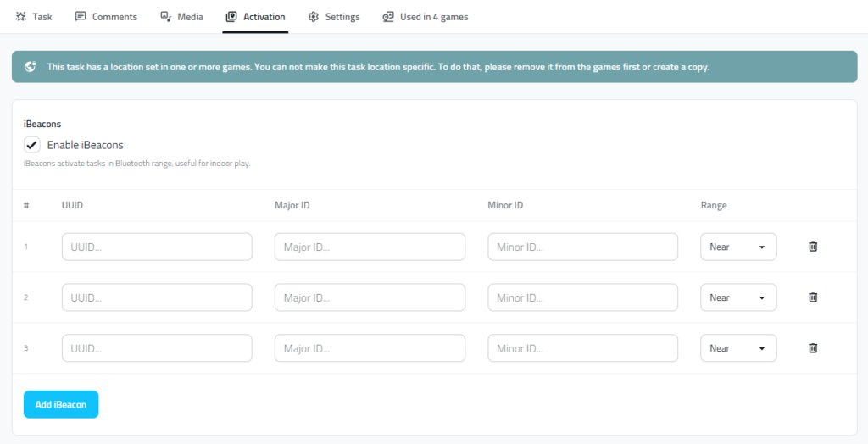Viewport: 868px width, 444px height.
Task: Click the globe icon in the location notice
Action: click(31, 67)
